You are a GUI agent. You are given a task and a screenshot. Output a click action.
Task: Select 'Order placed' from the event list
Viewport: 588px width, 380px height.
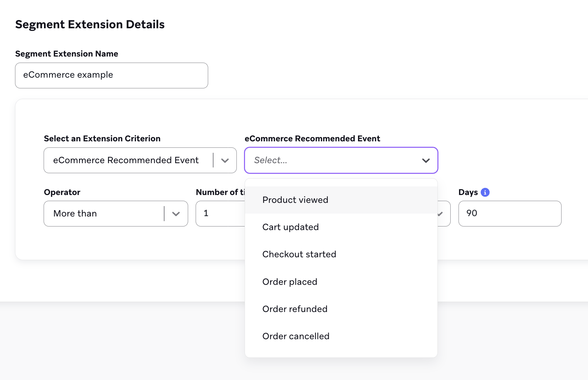[x=290, y=282]
